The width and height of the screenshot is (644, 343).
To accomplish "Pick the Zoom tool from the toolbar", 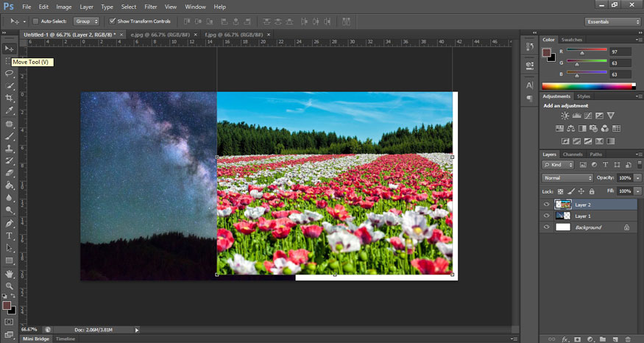I will point(10,286).
